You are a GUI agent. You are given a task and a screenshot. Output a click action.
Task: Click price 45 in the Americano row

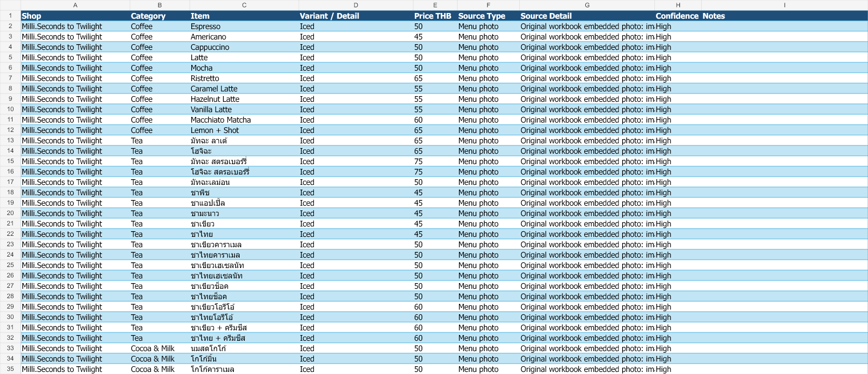coord(435,37)
